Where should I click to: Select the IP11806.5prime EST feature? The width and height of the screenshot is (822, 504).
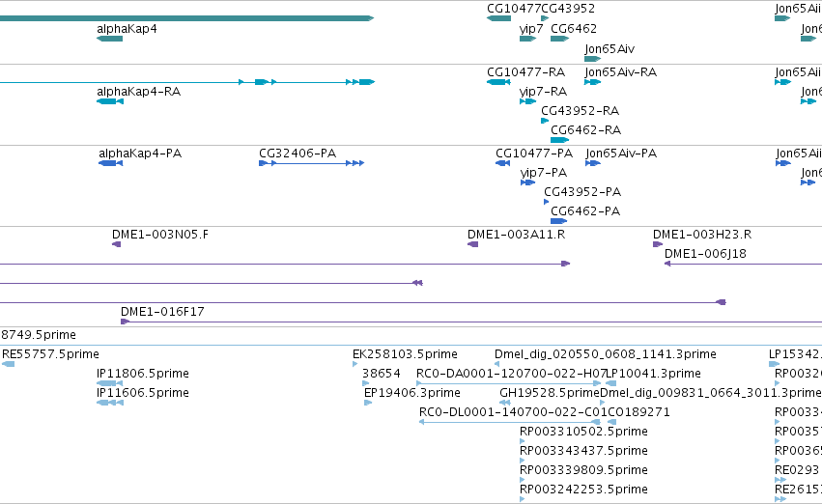coord(110,383)
